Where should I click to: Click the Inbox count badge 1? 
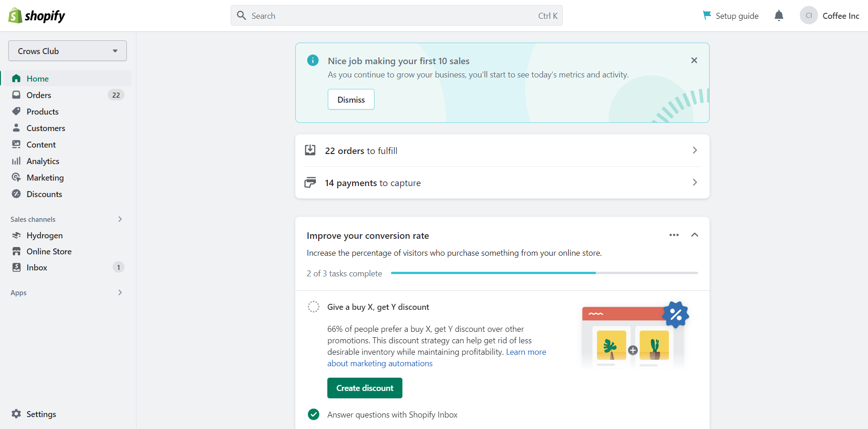click(x=119, y=267)
